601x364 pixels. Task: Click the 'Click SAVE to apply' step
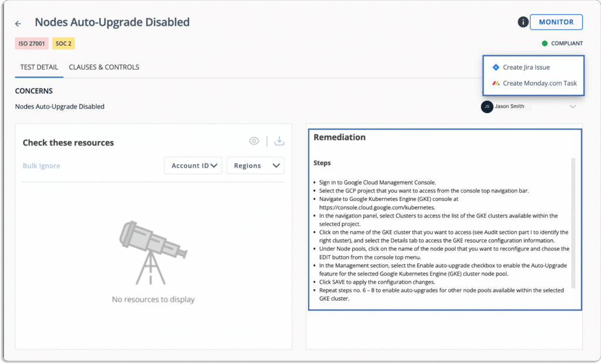coord(377,282)
